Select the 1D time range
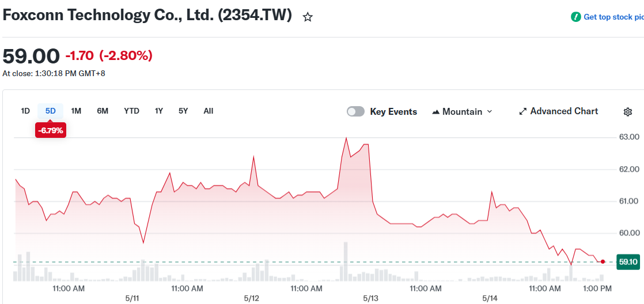This screenshot has height=304, width=644. coord(25,111)
